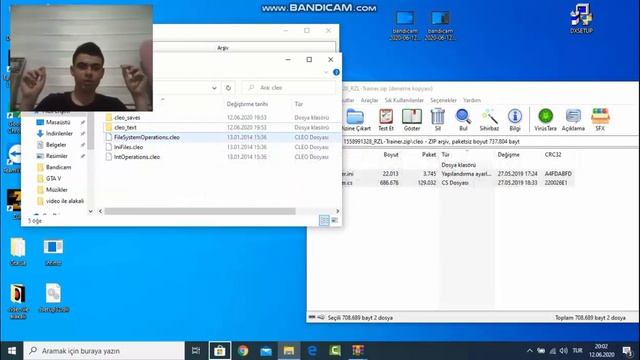Click sidebar scroll down arrow
640x360 pixels.
click(90, 211)
